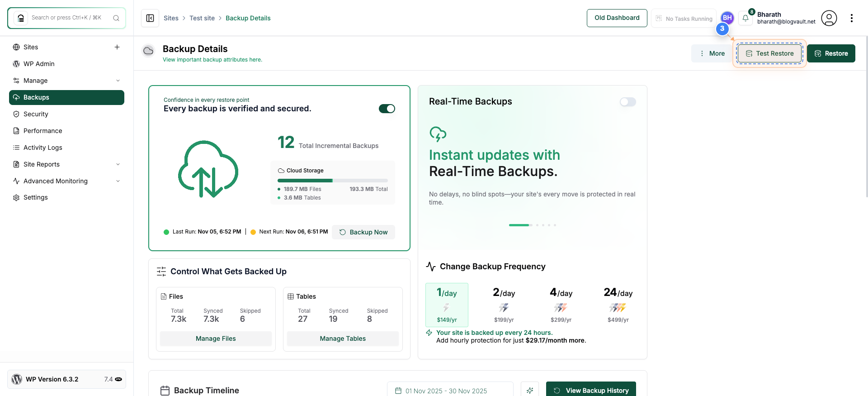Click the No Tasks Running indicator
The image size is (868, 396).
coord(684,19)
